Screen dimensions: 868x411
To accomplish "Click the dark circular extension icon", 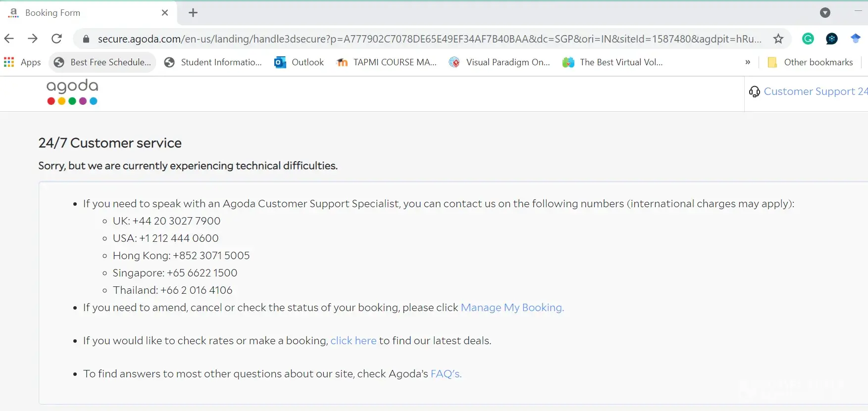I will coord(832,39).
